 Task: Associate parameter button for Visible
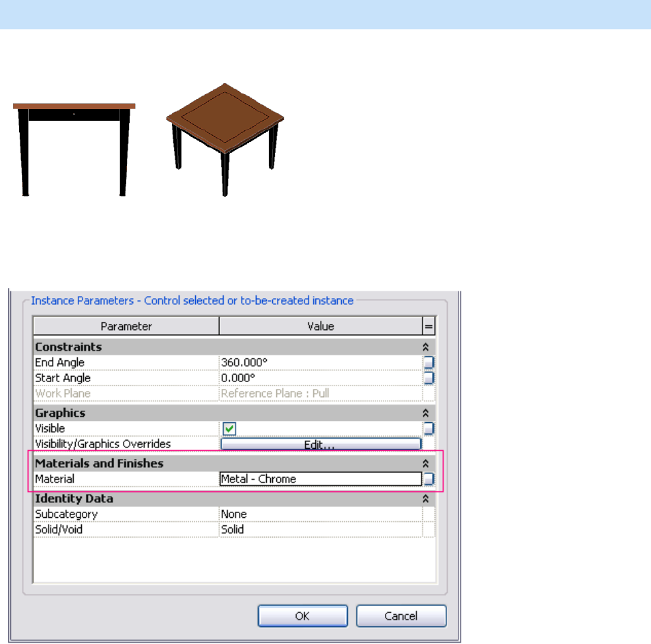(429, 428)
